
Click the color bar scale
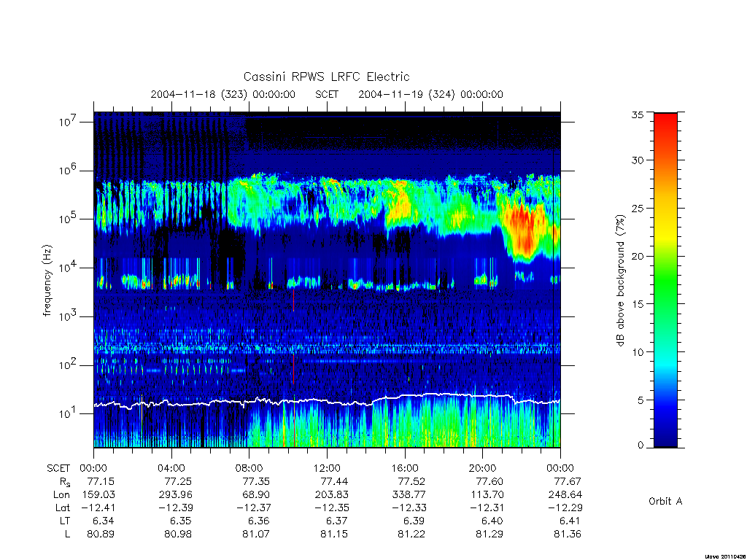pyautogui.click(x=665, y=280)
